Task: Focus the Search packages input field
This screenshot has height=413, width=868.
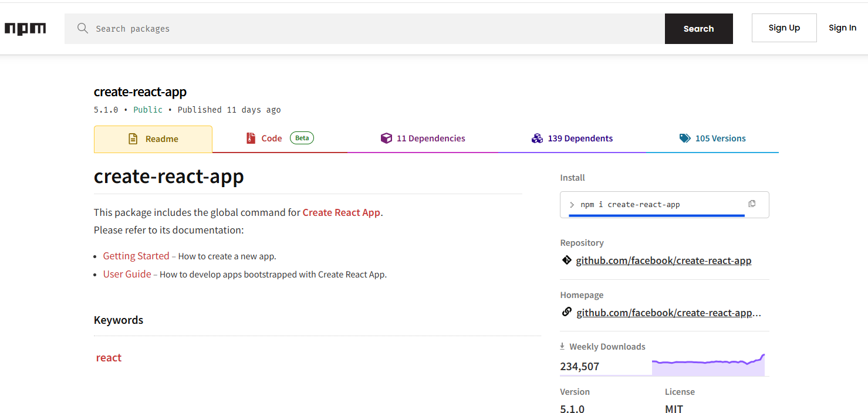Action: 364,29
